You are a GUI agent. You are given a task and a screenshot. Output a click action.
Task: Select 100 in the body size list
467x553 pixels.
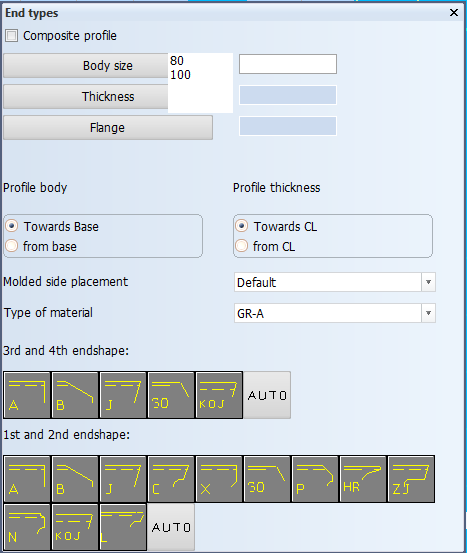point(180,75)
